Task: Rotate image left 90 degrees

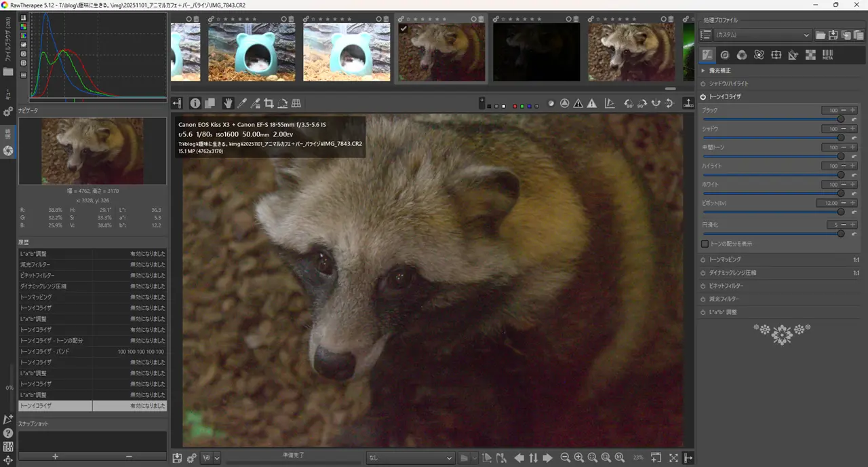Action: 628,103
